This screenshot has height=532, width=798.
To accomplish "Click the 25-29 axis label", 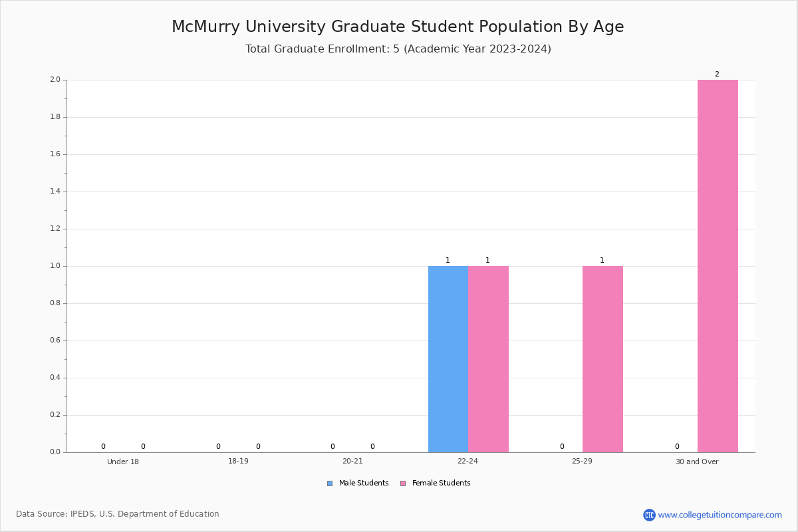I will 582,462.
